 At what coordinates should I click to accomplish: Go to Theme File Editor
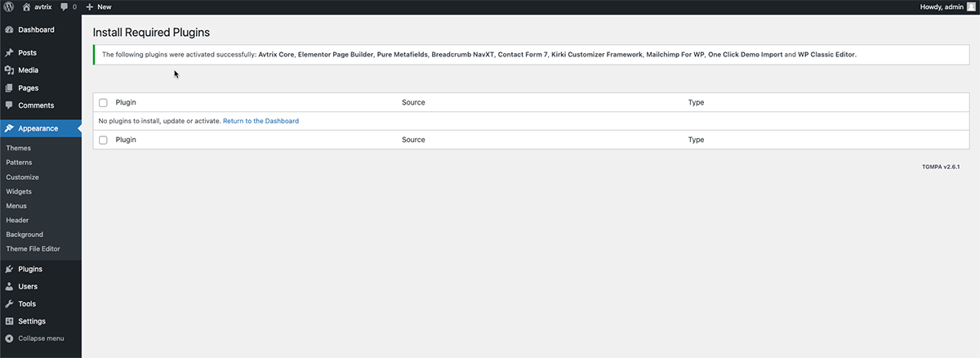pyautogui.click(x=33, y=248)
